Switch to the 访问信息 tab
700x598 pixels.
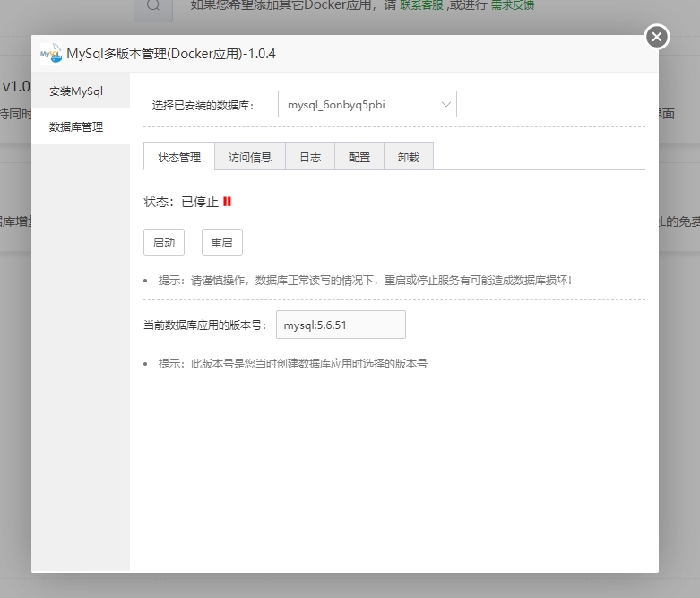pos(250,157)
